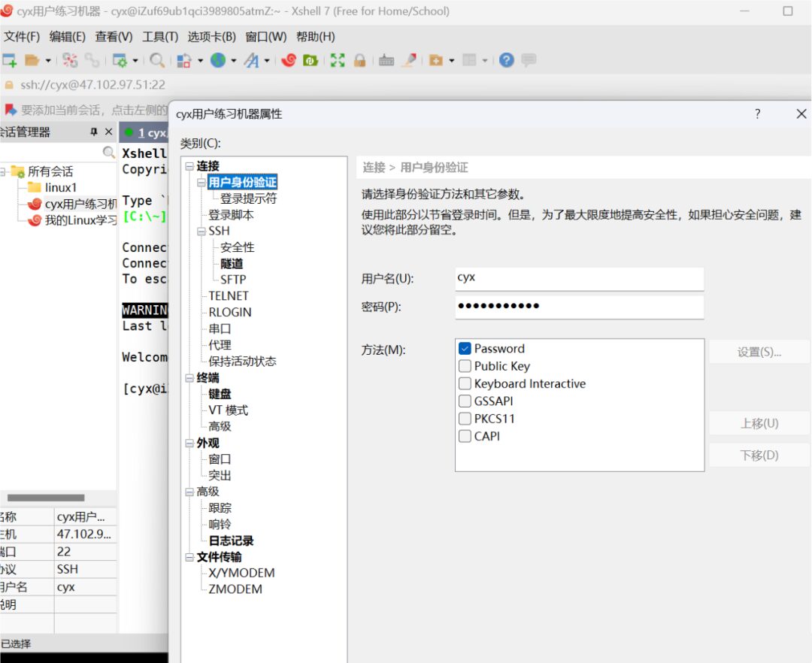This screenshot has width=812, height=663.
Task: Click the highlight pen toolbar icon
Action: tap(411, 61)
